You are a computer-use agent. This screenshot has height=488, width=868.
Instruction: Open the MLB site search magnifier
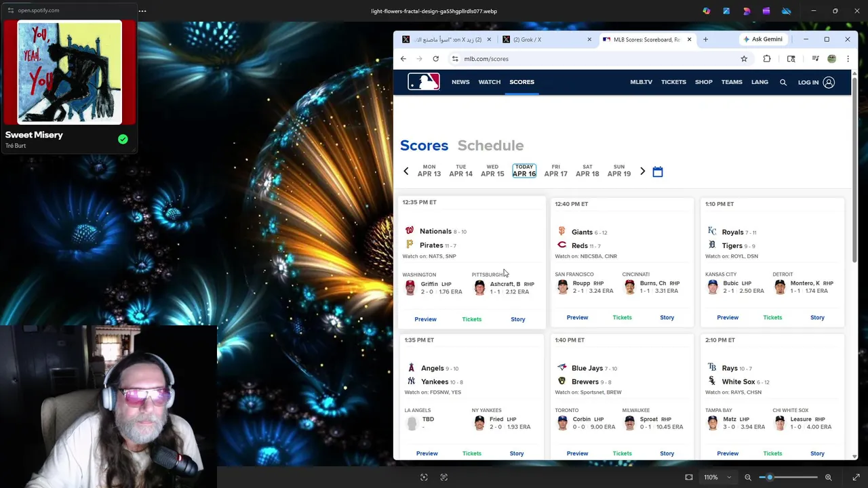(x=783, y=82)
